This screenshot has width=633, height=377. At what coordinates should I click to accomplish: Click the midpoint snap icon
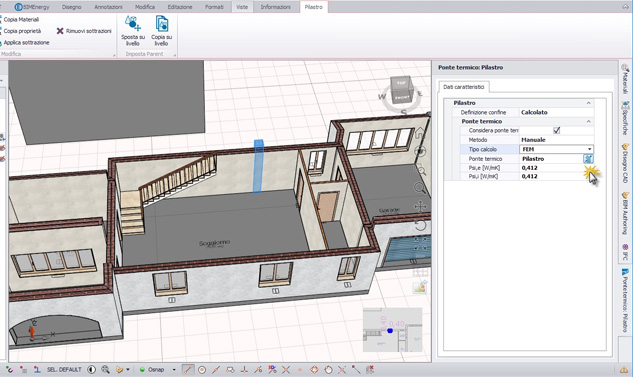click(216, 369)
